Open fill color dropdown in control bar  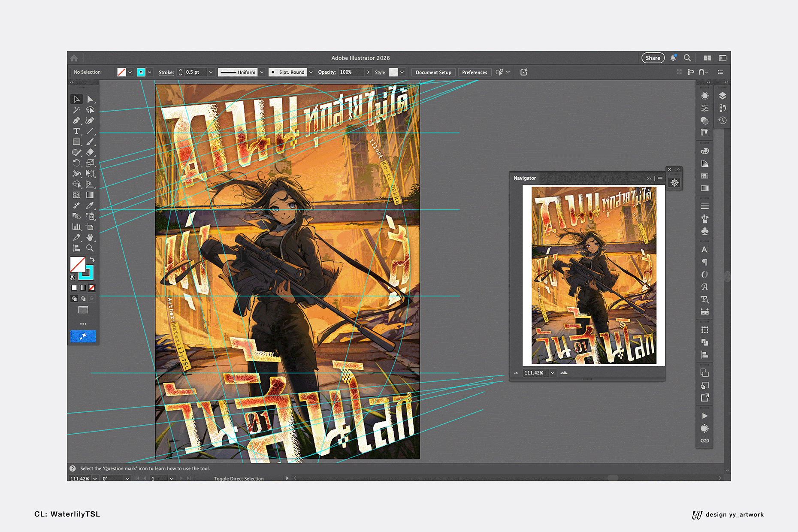click(130, 72)
